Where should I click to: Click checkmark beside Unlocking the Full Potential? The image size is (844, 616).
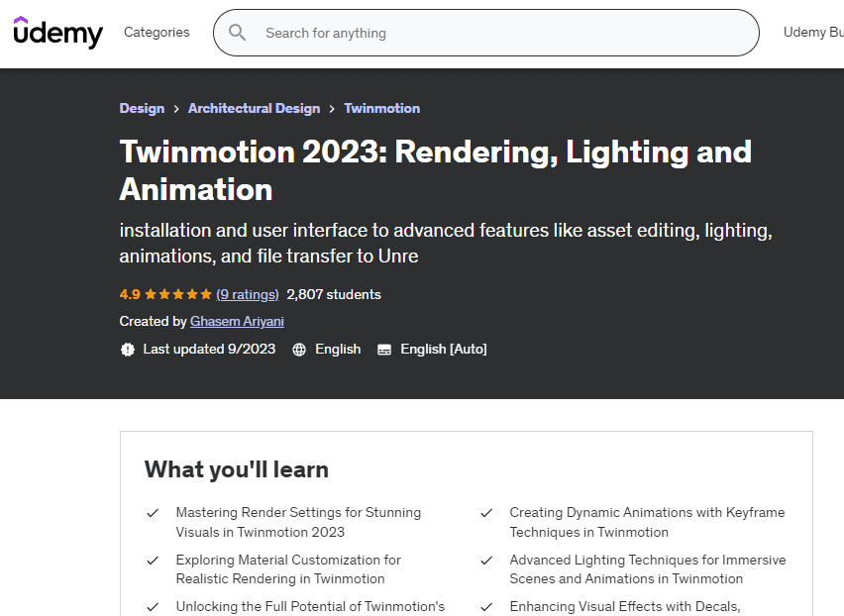click(x=153, y=607)
